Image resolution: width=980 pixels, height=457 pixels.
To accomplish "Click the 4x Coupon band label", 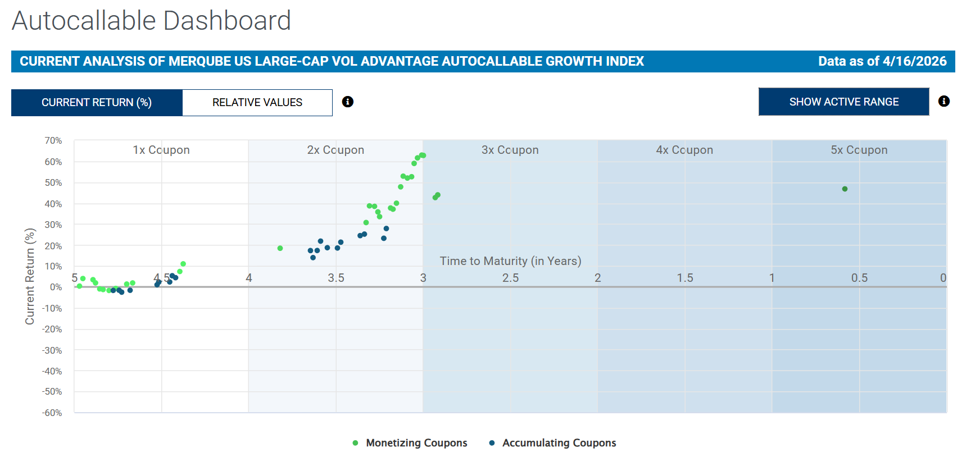I will click(684, 150).
